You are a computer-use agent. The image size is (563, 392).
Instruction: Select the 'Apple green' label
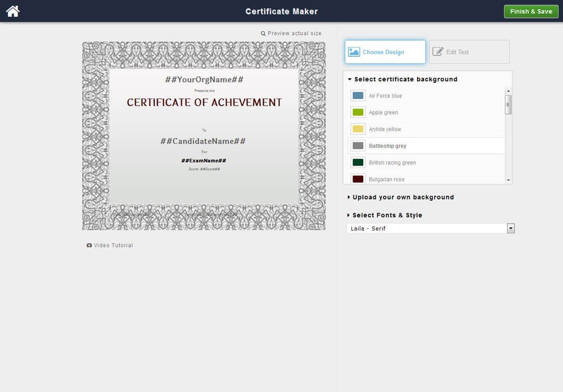[383, 113]
